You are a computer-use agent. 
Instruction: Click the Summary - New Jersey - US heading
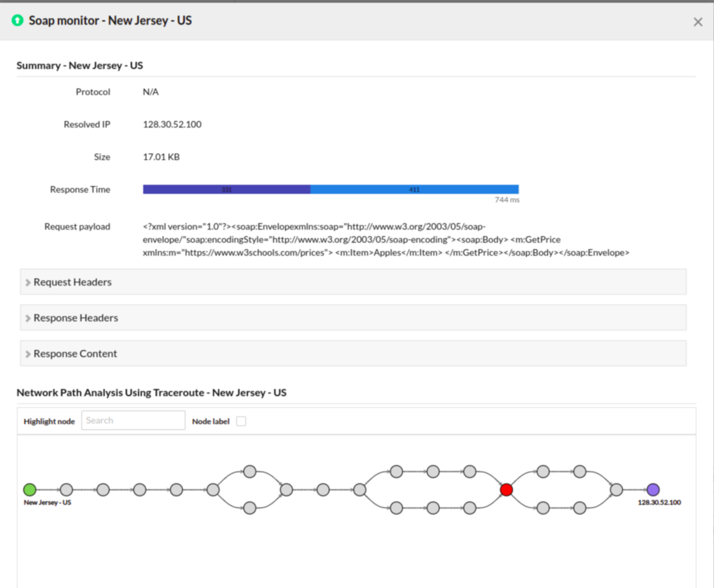(79, 66)
